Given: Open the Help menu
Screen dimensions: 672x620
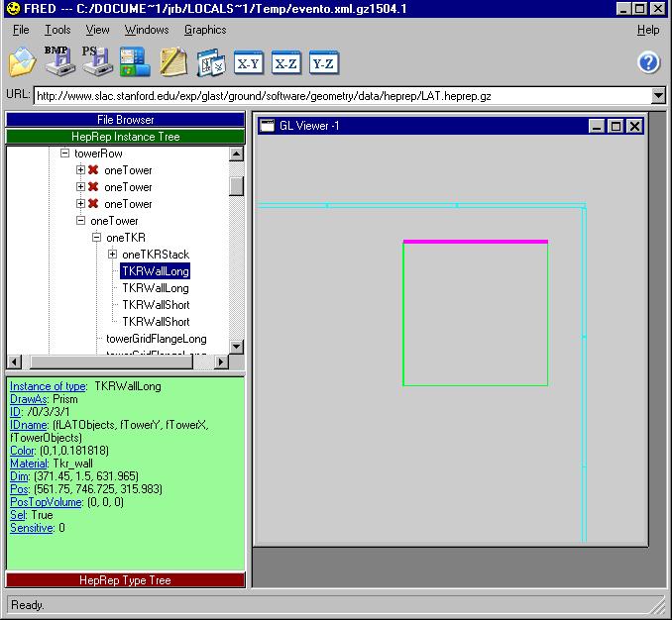Looking at the screenshot, I should (648, 30).
